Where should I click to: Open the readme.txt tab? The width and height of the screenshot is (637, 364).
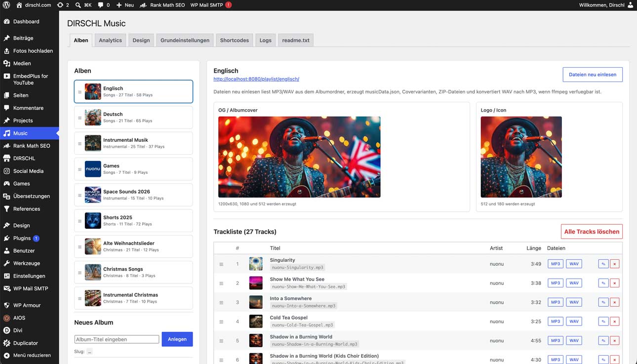click(x=296, y=40)
